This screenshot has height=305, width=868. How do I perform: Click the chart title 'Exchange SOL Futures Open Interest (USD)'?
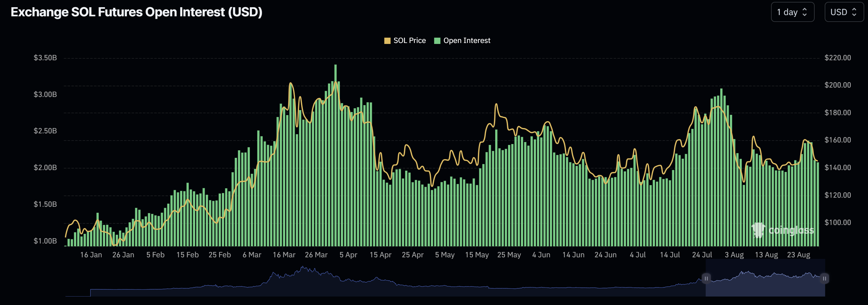(x=137, y=12)
